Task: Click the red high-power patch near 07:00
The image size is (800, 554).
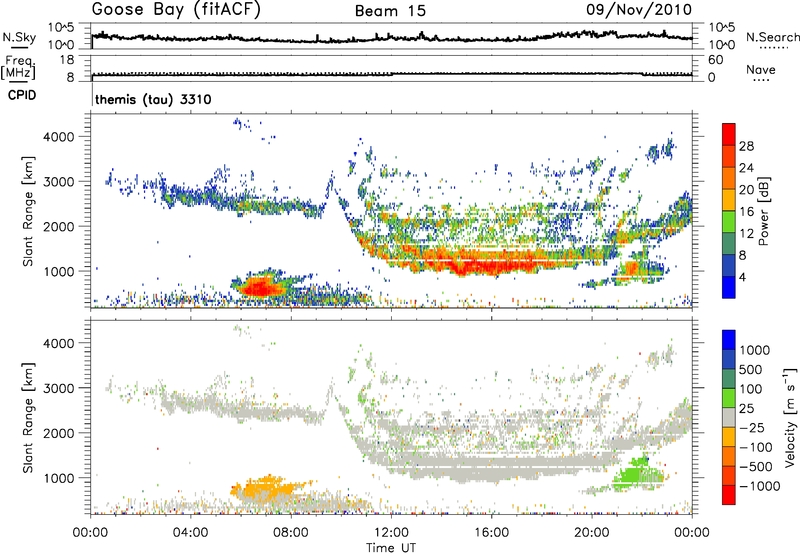Action: (259, 287)
